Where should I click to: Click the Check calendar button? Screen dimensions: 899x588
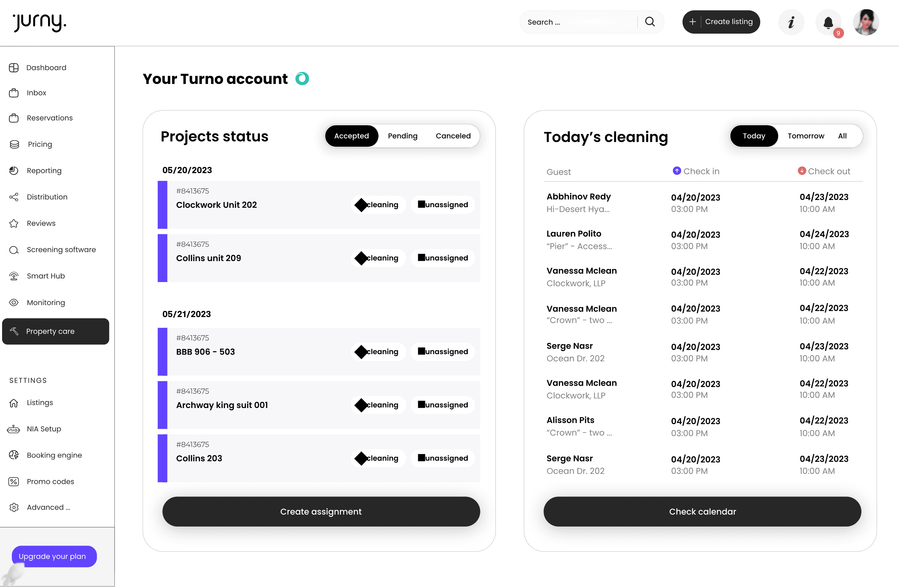coord(702,511)
